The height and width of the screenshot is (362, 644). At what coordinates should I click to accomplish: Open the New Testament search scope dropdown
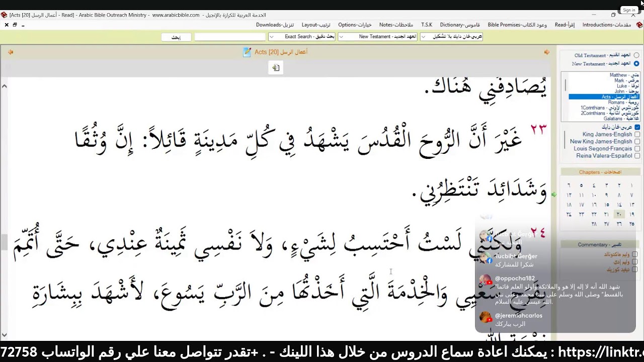coord(378,37)
